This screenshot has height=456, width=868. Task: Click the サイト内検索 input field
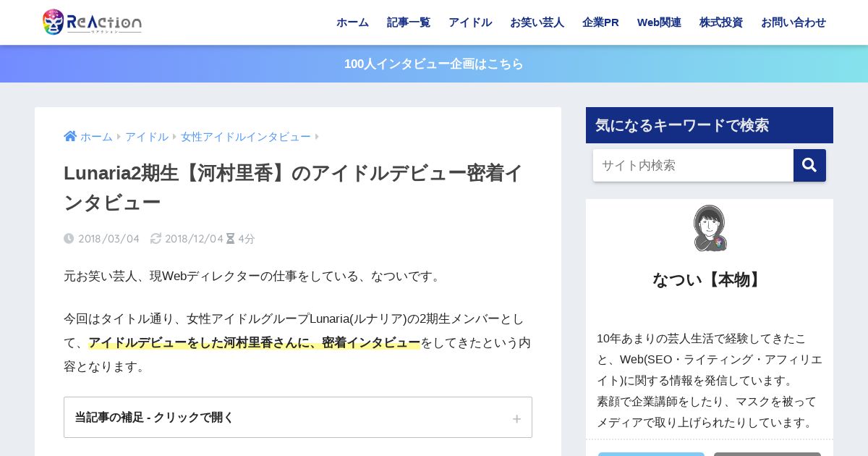pos(693,165)
